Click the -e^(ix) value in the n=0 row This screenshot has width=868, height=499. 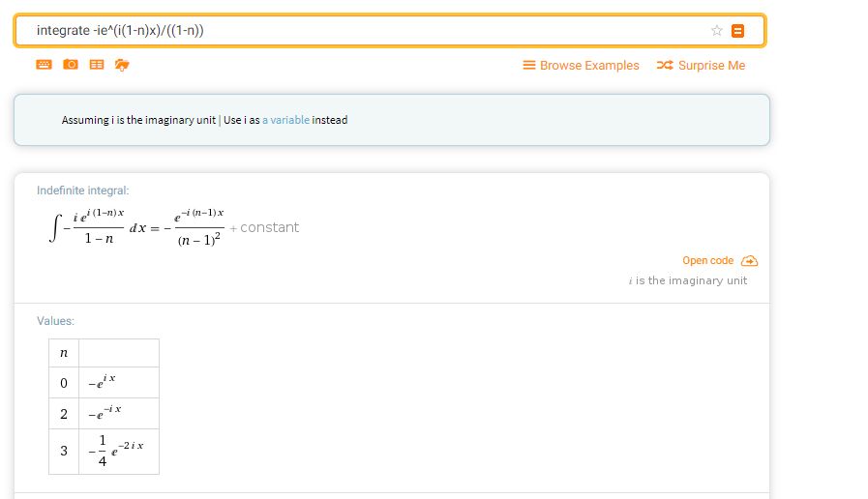[x=102, y=382]
